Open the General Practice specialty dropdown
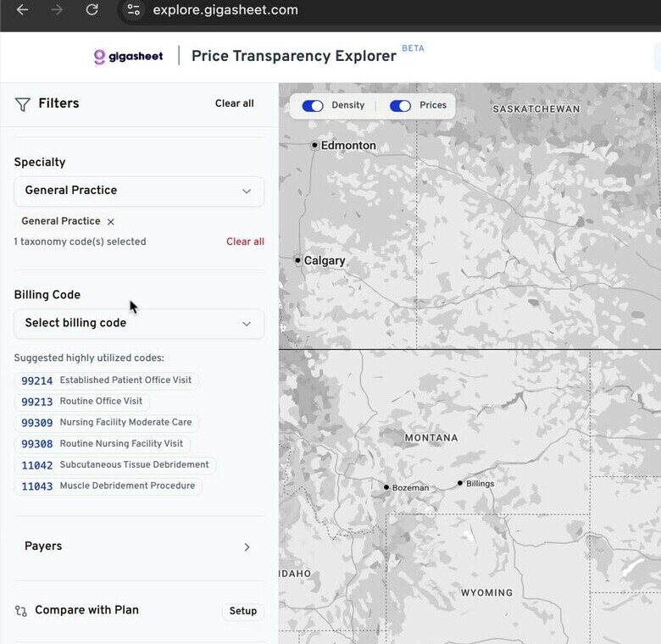Image resolution: width=661 pixels, height=644 pixels. pos(139,191)
